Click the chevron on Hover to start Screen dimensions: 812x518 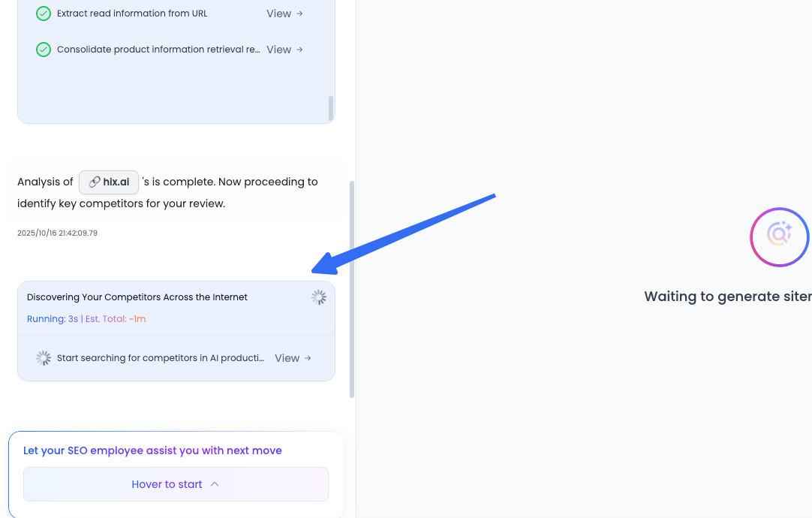pyautogui.click(x=215, y=484)
